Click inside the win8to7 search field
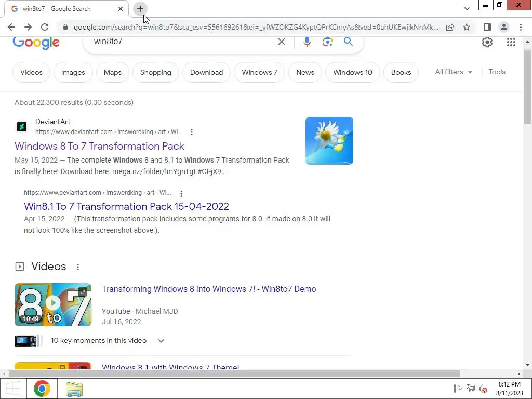The image size is (532, 399). click(180, 42)
